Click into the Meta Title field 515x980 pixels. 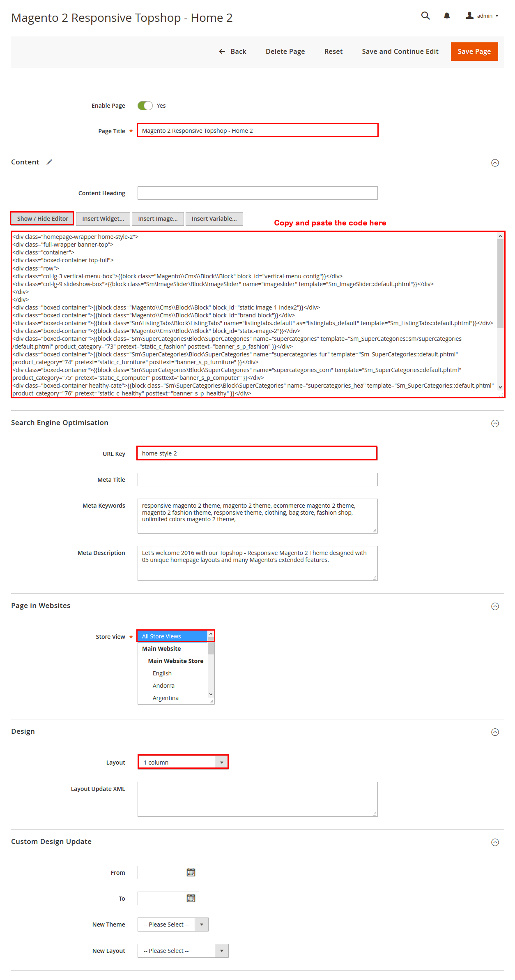(257, 480)
